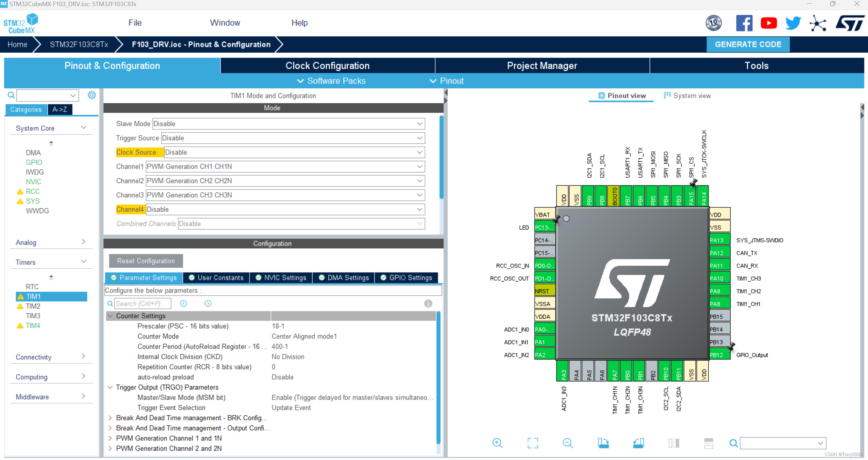
Task: Open the STM32CubeMX YouTube channel icon
Action: [768, 23]
